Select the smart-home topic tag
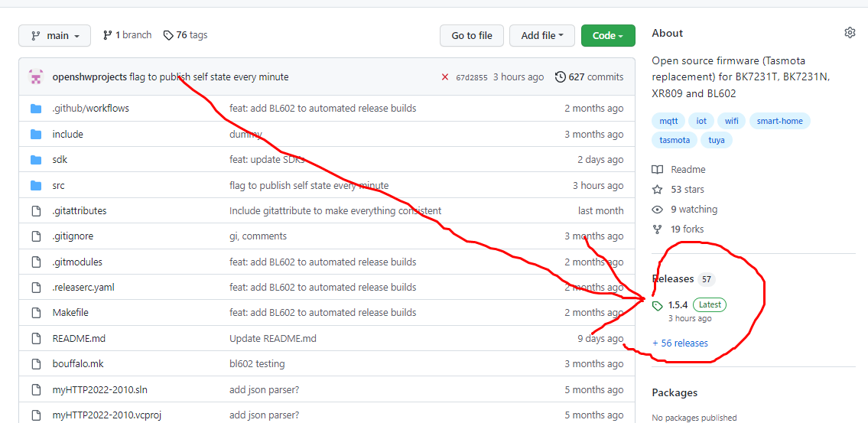Screen dimensions: 868x423 point(780,121)
